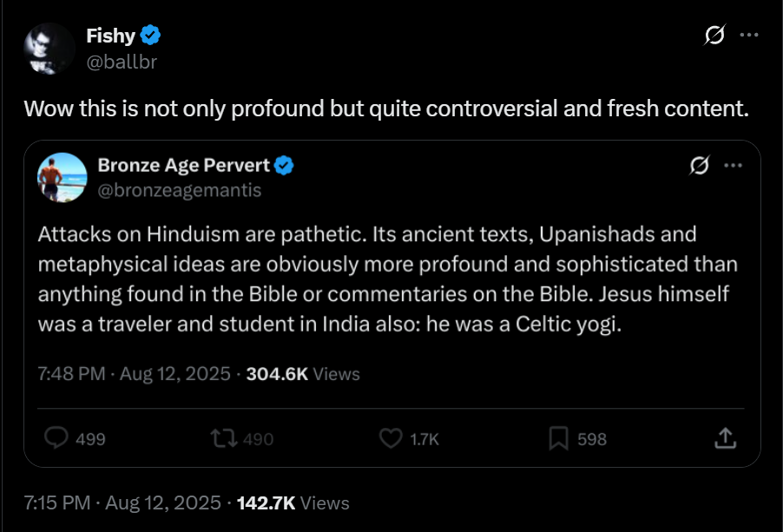Click the Grok icon on Fishy's post
The height and width of the screenshot is (532, 783).
pyautogui.click(x=714, y=36)
